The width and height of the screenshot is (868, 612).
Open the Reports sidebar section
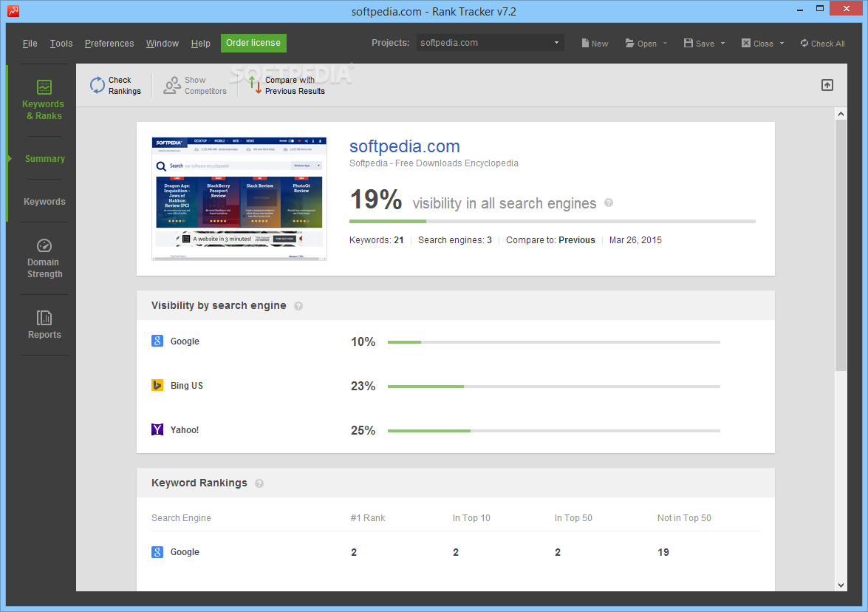click(x=44, y=324)
